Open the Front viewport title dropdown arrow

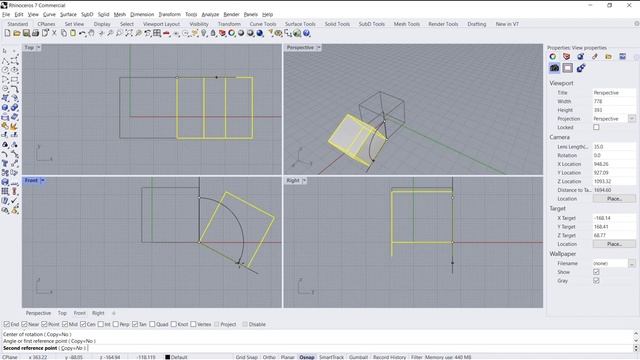click(x=42, y=180)
